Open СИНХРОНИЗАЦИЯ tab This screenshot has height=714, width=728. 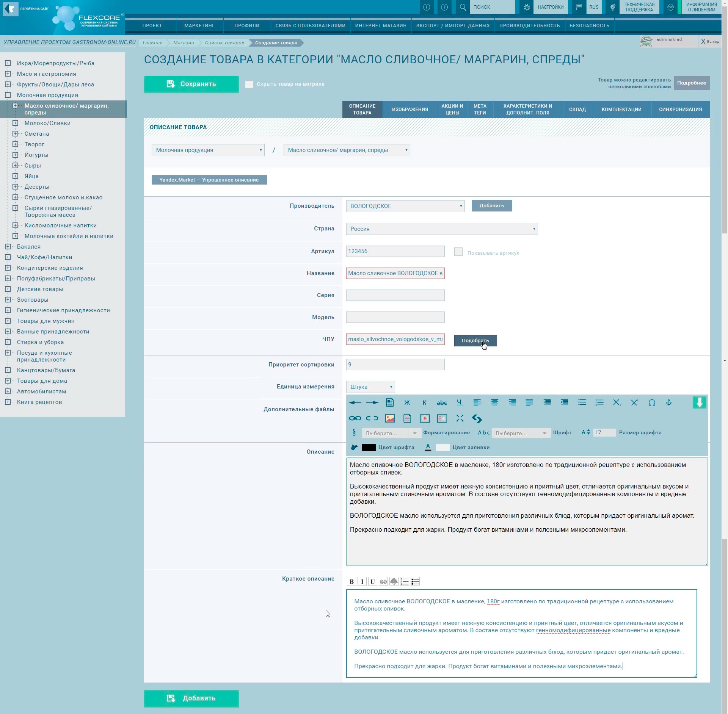click(680, 110)
